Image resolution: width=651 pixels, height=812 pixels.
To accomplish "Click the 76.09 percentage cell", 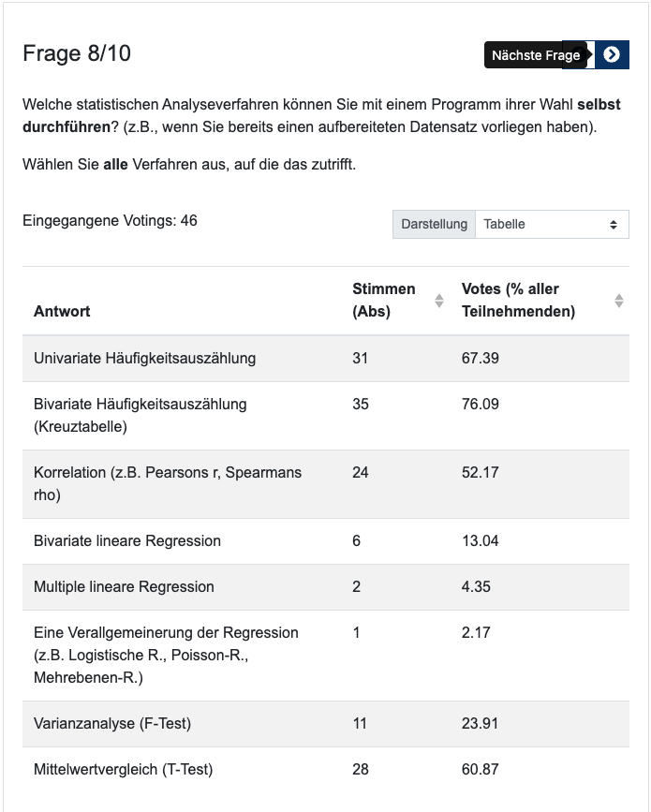I will pos(481,404).
